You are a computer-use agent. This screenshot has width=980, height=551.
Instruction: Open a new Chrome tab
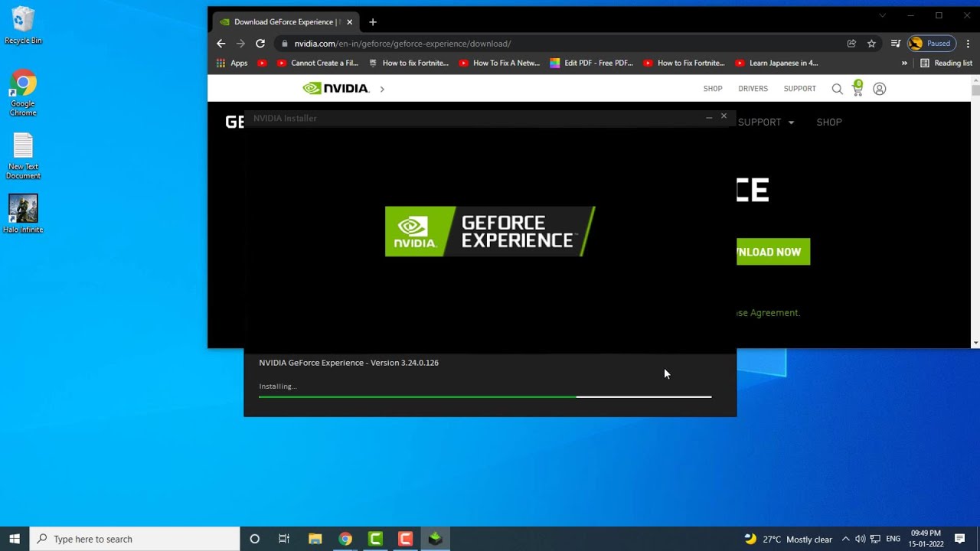click(x=373, y=22)
